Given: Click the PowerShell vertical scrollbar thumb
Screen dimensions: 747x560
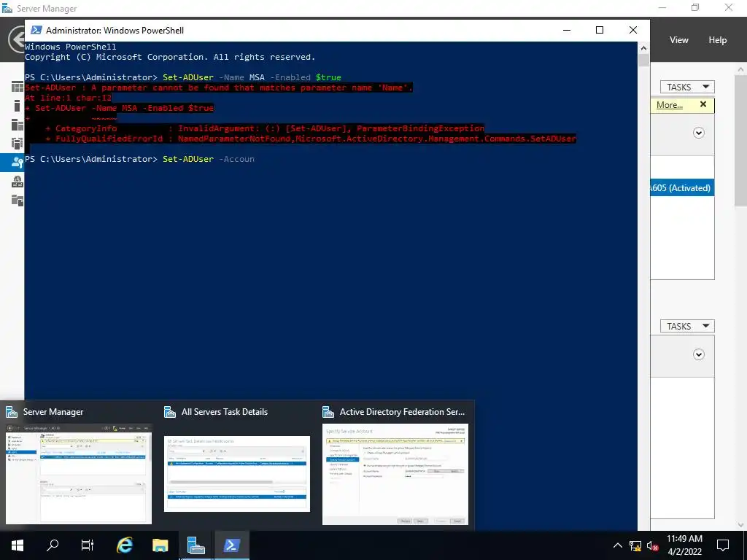Looking at the screenshot, I should pos(643,61).
